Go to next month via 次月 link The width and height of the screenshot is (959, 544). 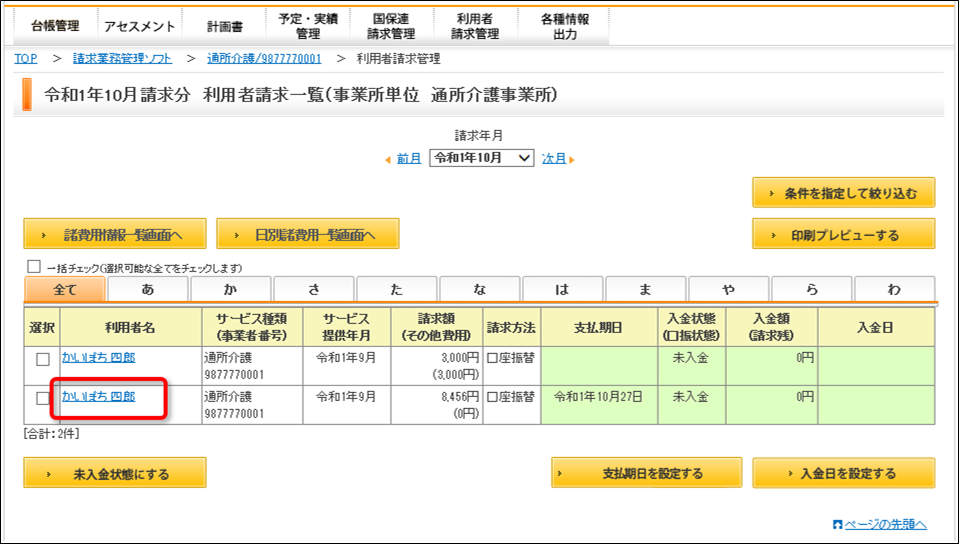point(554,158)
